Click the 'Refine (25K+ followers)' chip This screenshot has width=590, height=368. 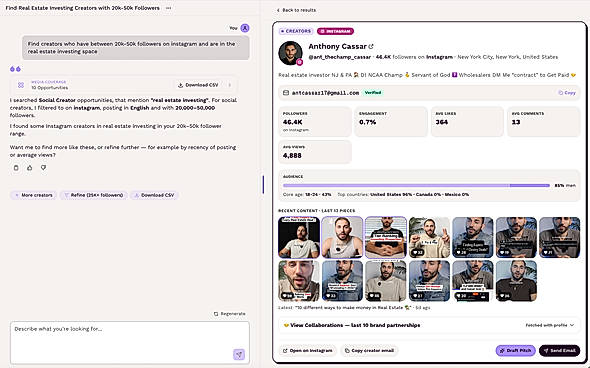click(x=94, y=195)
